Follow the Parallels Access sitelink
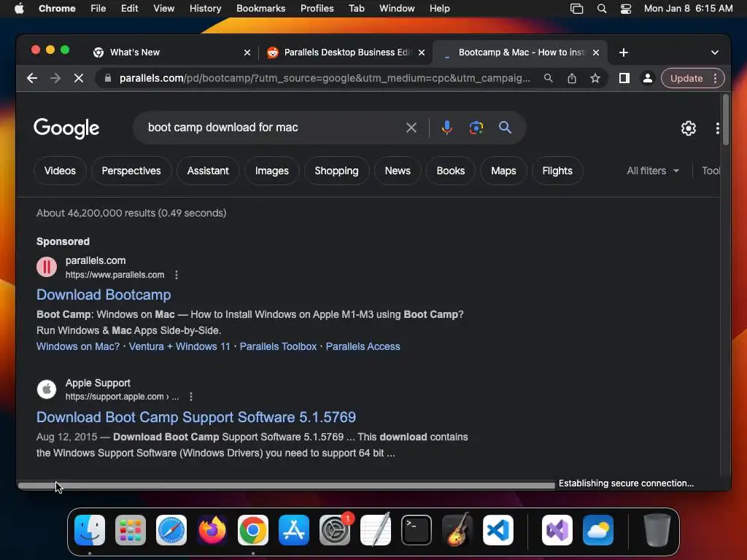The width and height of the screenshot is (747, 560). click(x=363, y=346)
